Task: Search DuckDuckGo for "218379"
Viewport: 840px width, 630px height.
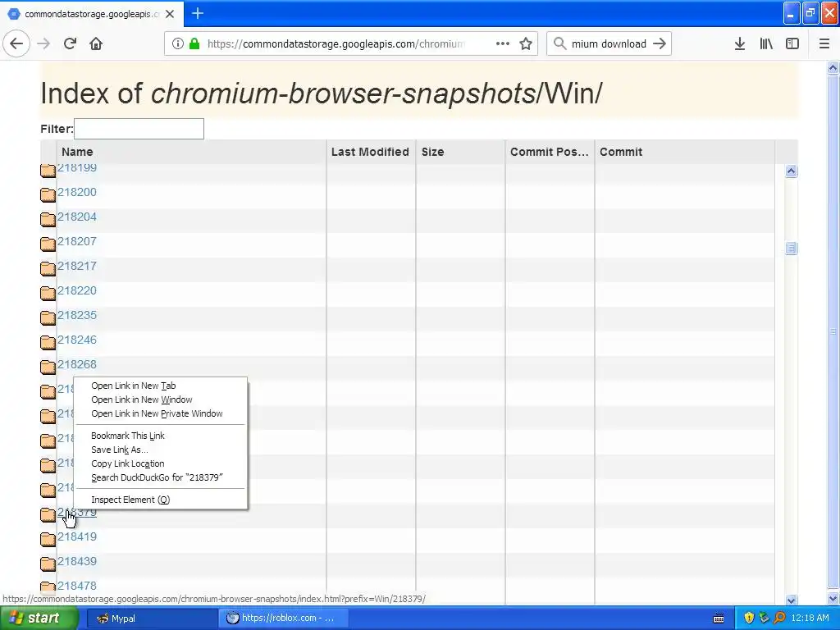Action: 157,477
